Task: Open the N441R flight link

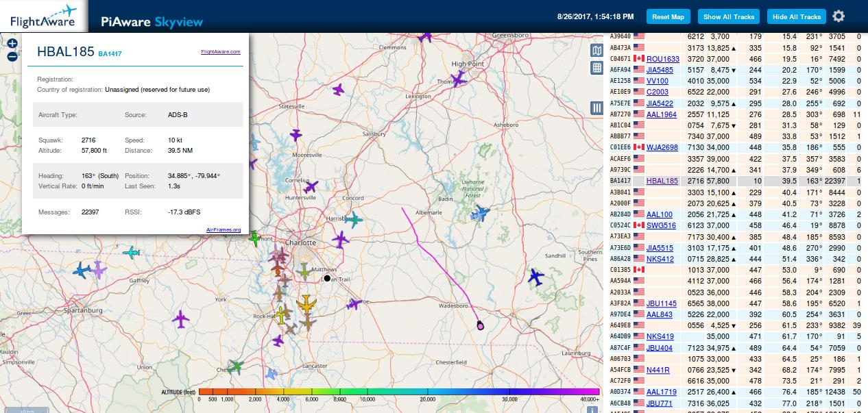Action: (x=658, y=370)
